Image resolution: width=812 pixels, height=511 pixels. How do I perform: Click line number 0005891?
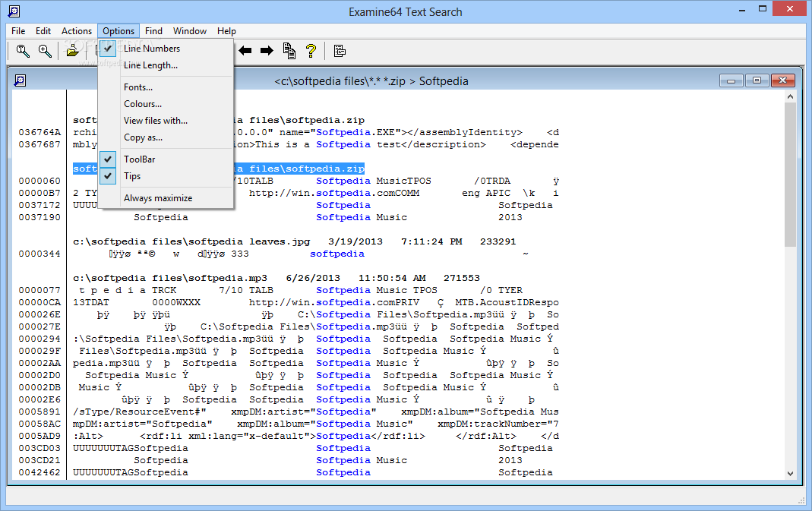[39, 412]
